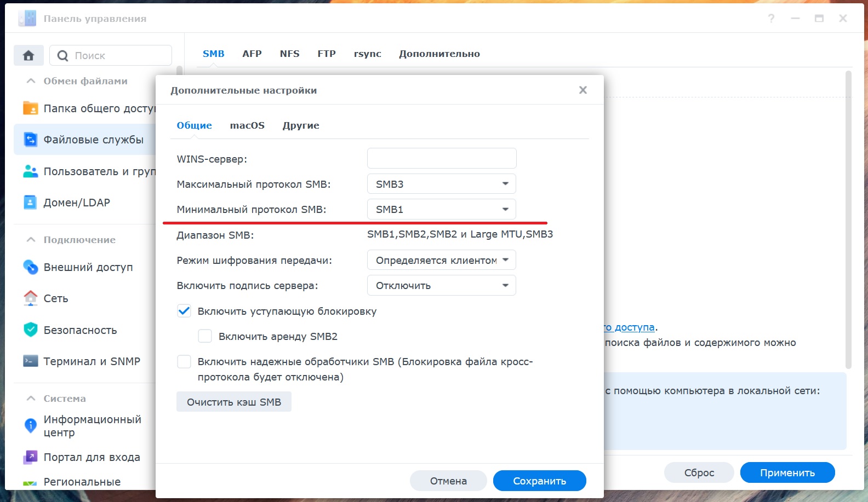Select the Пользователь и группа icon
868x502 pixels.
[31, 171]
